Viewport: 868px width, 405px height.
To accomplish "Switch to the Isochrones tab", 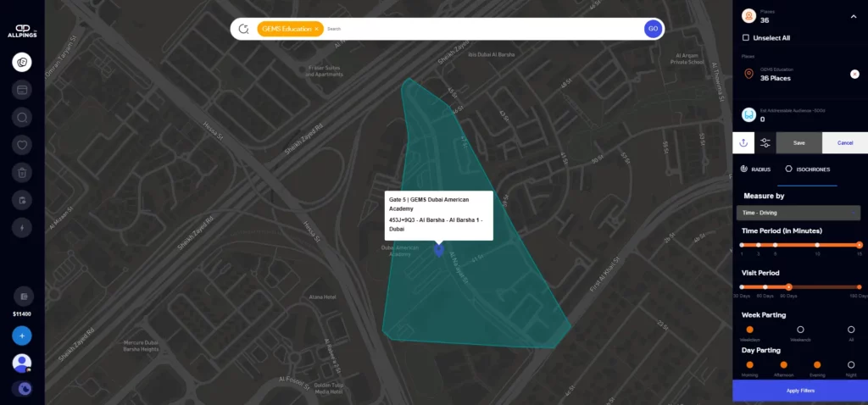I will coord(808,169).
